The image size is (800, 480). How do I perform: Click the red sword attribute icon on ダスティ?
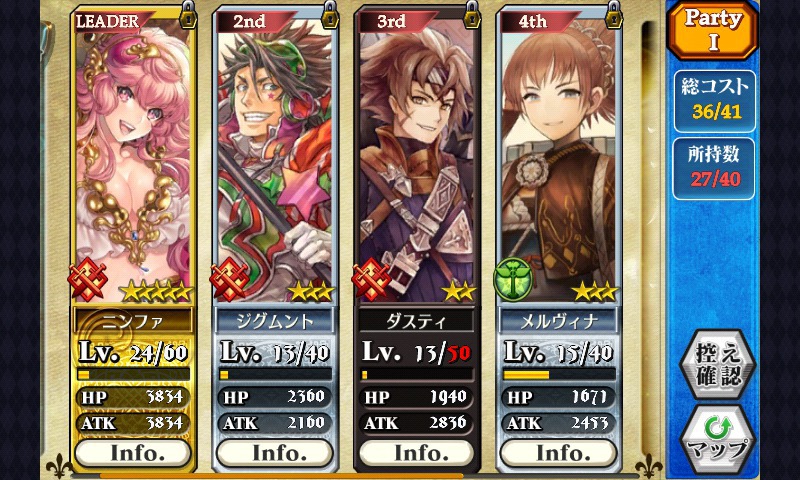[x=371, y=280]
